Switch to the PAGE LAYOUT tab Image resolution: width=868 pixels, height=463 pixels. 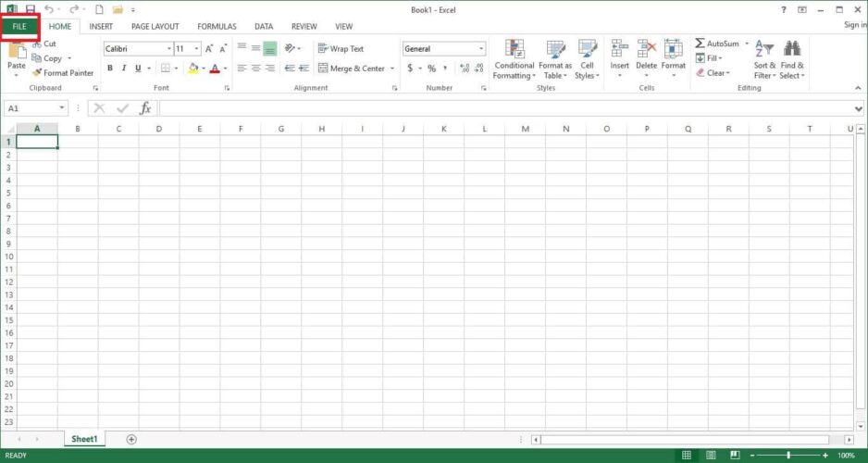[155, 27]
